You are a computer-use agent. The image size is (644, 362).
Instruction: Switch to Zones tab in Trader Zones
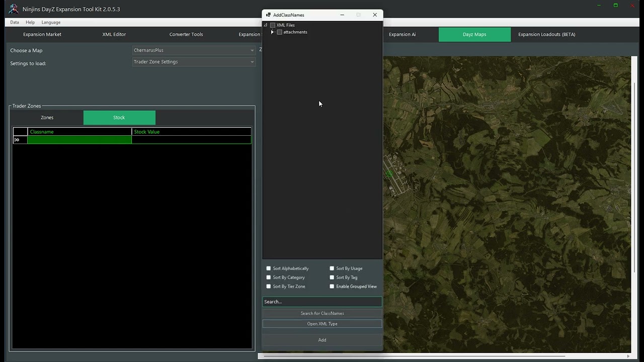click(x=47, y=118)
